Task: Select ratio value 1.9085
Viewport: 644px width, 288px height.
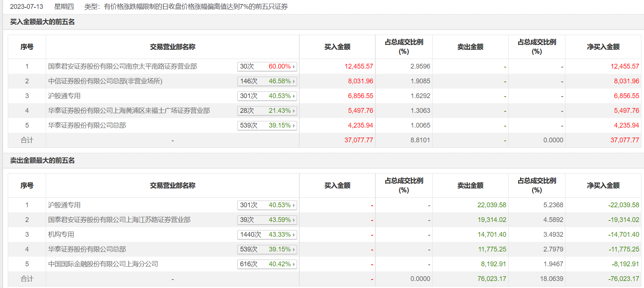Action: pos(420,81)
